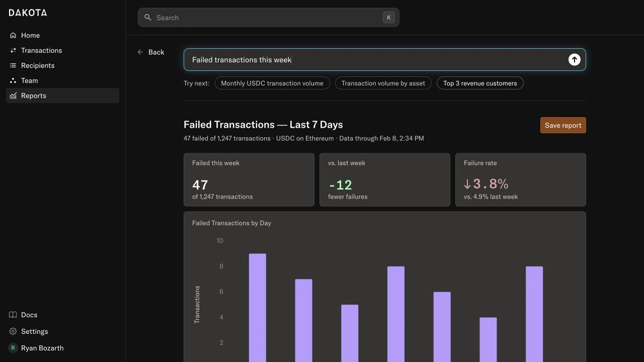The height and width of the screenshot is (362, 644).
Task: Click the search magnifier icon
Action: [x=148, y=18]
